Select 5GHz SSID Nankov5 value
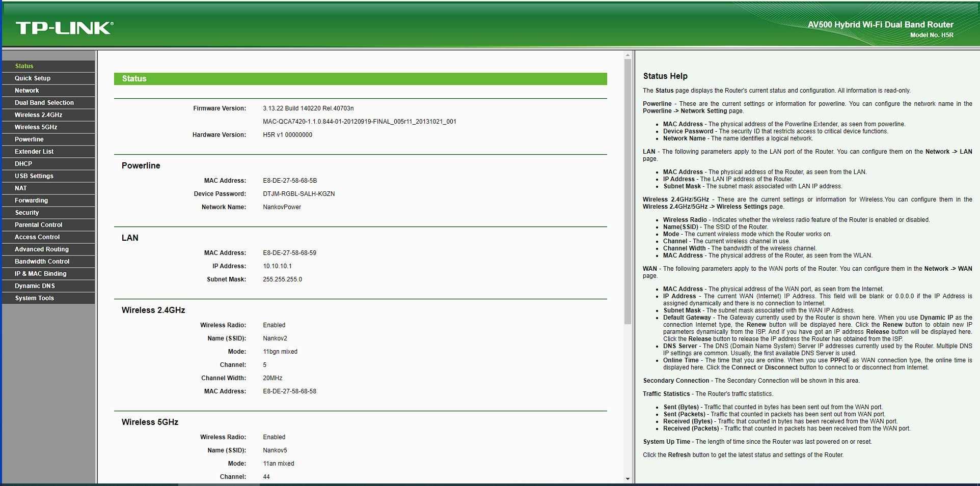This screenshot has height=486, width=980. pos(275,450)
